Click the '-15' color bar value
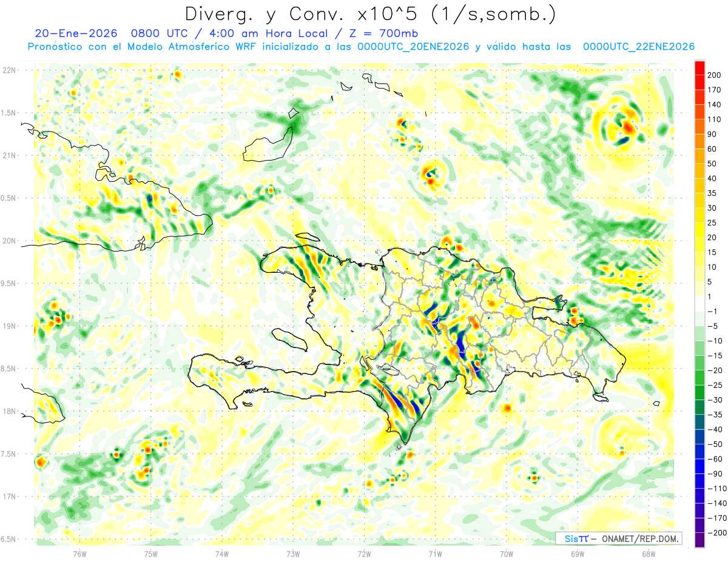The height and width of the screenshot is (562, 728). (714, 356)
